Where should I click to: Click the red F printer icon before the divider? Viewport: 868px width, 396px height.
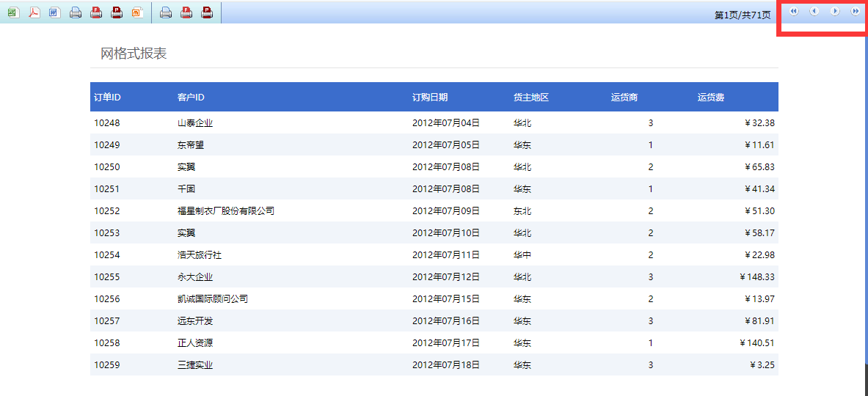tap(96, 12)
